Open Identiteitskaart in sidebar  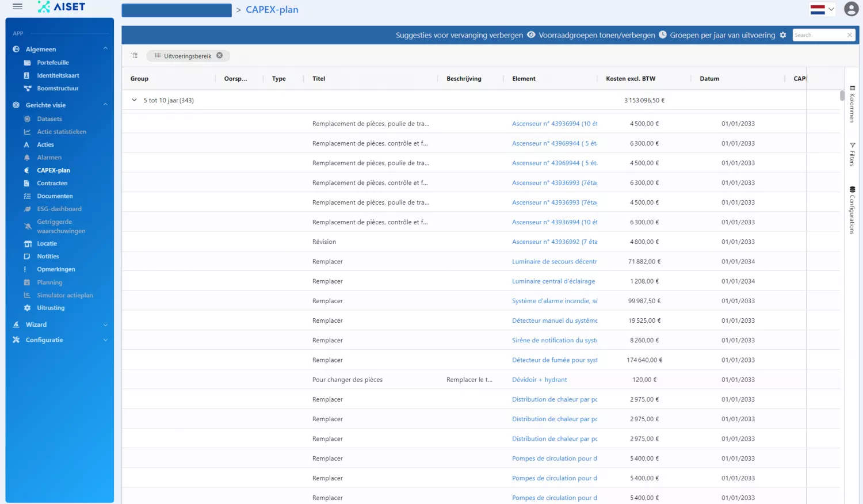58,75
